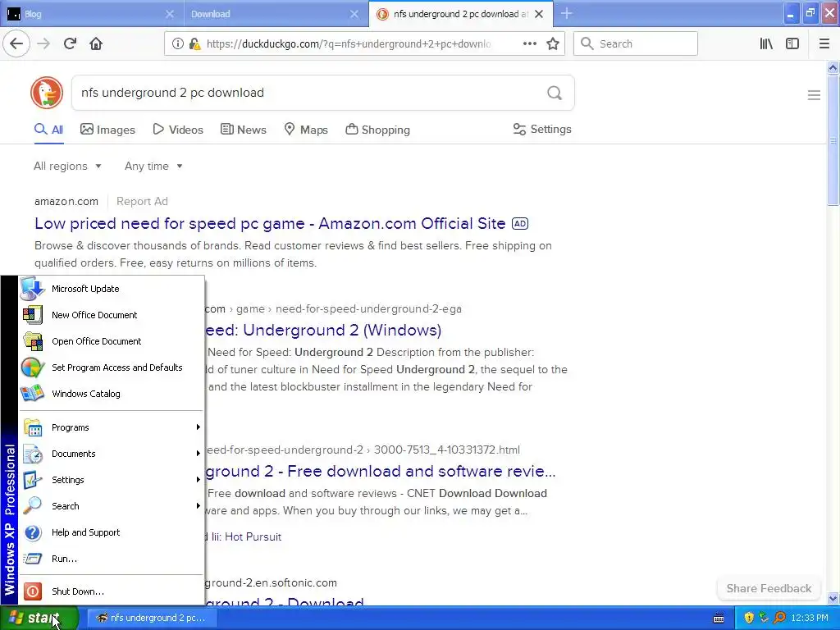Viewport: 840px width, 630px height.
Task: Open Windows Catalog entry
Action: click(112, 394)
